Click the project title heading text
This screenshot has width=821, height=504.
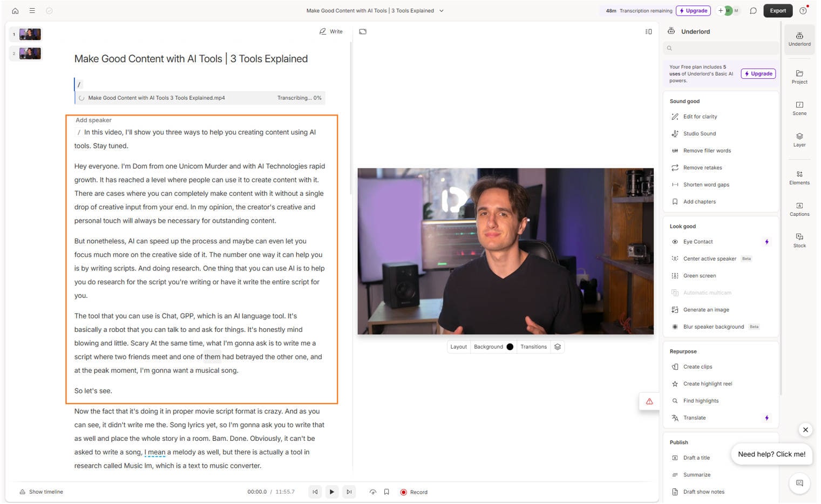coord(191,59)
